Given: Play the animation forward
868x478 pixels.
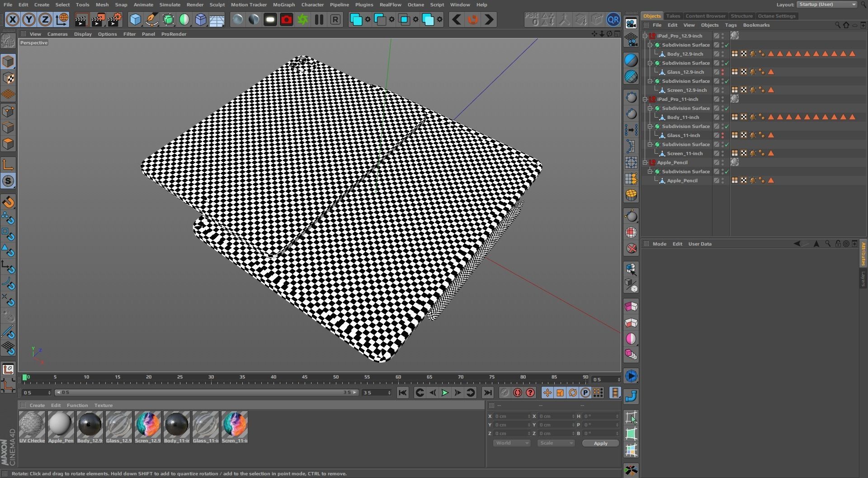Looking at the screenshot, I should point(445,393).
